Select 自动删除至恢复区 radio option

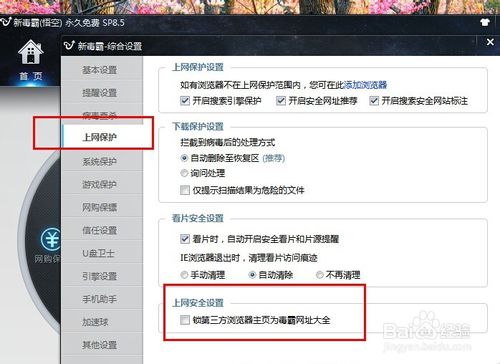[184, 158]
